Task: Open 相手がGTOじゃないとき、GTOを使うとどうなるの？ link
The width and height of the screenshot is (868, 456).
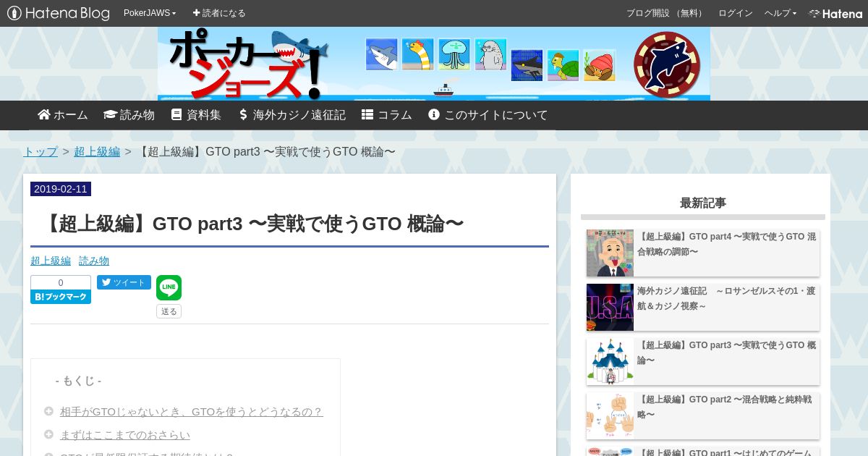Action: 192,412
